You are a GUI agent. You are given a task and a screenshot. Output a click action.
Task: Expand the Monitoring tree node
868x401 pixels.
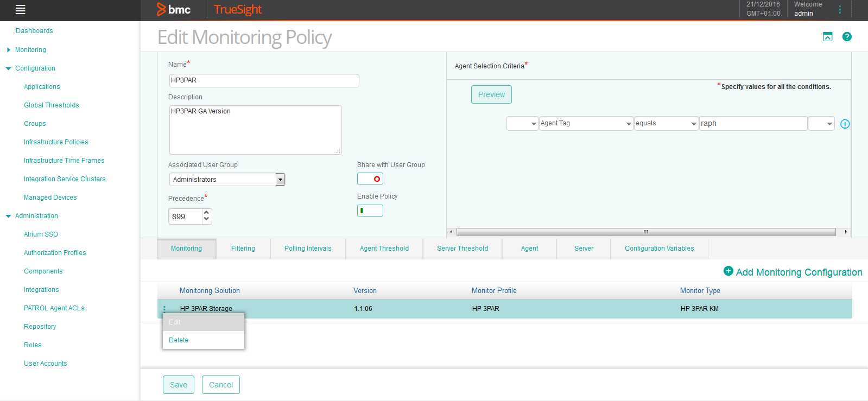pyautogui.click(x=8, y=50)
